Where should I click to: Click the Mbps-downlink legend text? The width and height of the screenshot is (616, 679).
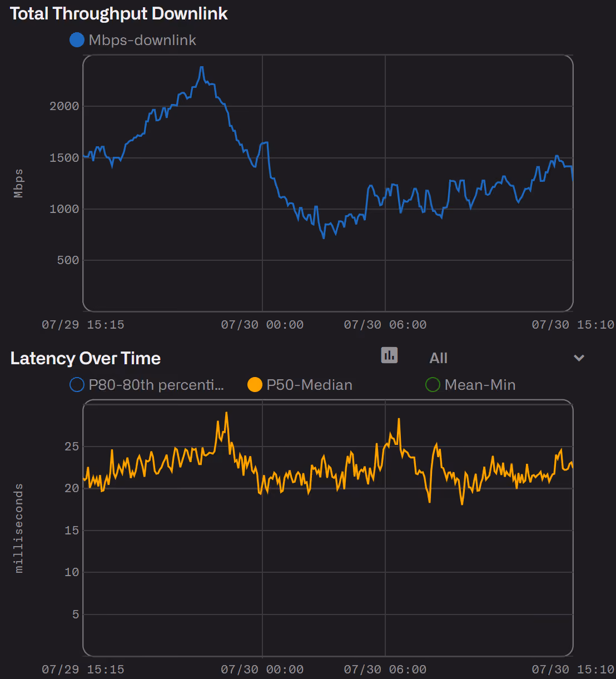[142, 40]
